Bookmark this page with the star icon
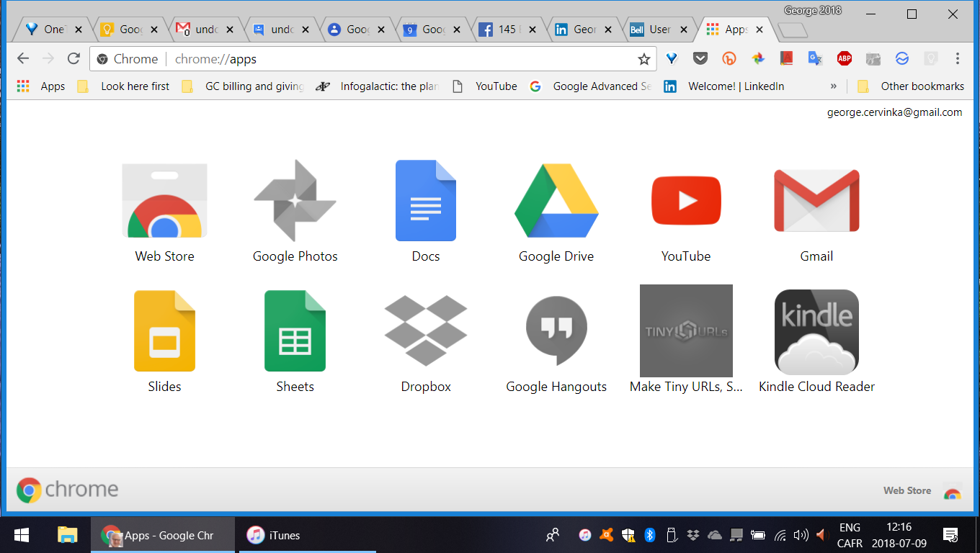The width and height of the screenshot is (980, 553). tap(644, 59)
